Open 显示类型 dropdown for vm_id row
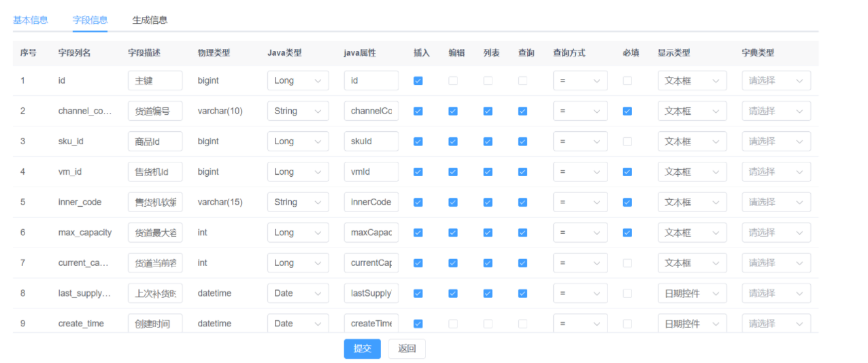 pyautogui.click(x=692, y=172)
